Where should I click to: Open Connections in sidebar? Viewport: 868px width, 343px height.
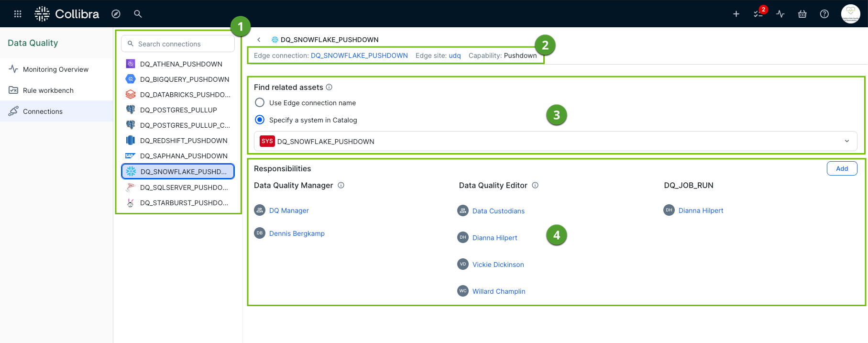coord(56,111)
